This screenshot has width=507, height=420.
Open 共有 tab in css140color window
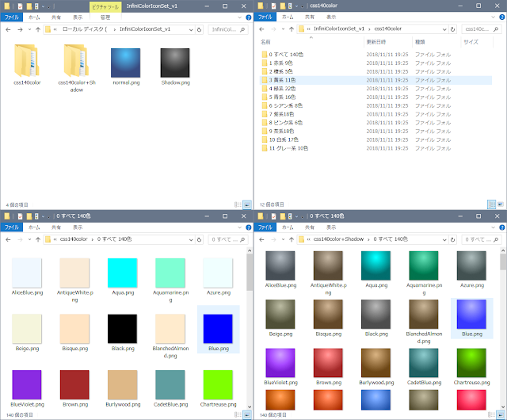[x=310, y=17]
